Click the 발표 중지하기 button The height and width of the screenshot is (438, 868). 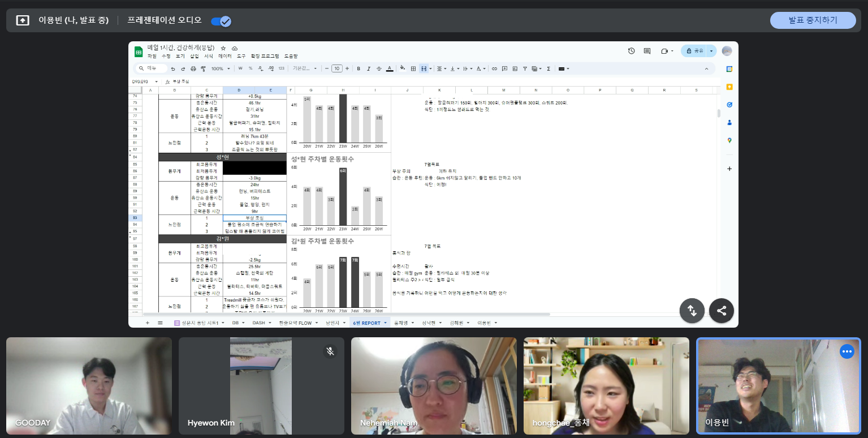pyautogui.click(x=813, y=20)
